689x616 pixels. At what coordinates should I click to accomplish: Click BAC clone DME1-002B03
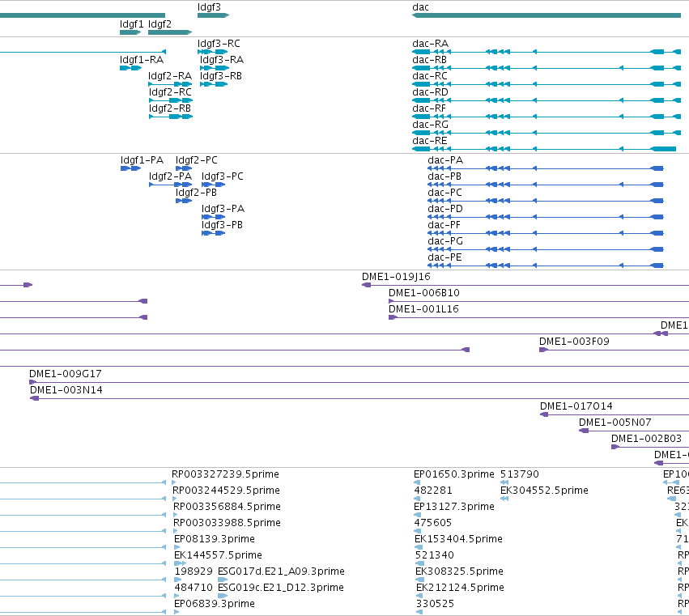[x=650, y=448]
